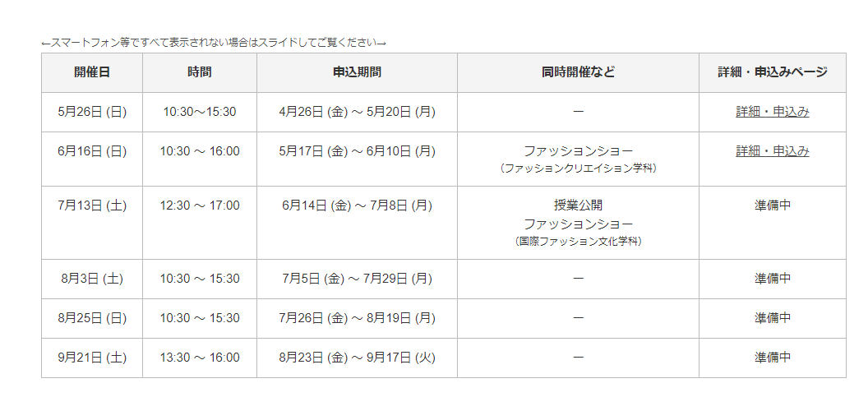Click 準備中 in the 7月13日 row
Screen dimensions: 868x397
click(x=772, y=205)
